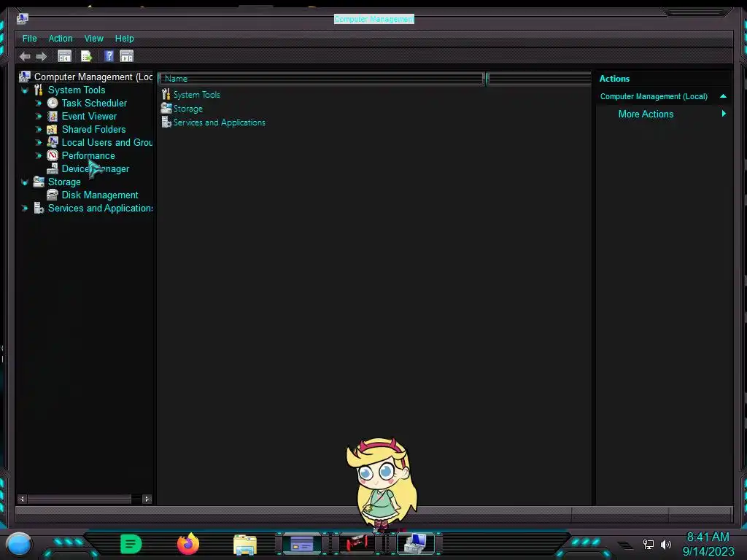Click the 8:41 AM taskbar clock
Viewport: 747px width, 560px height.
(x=708, y=537)
